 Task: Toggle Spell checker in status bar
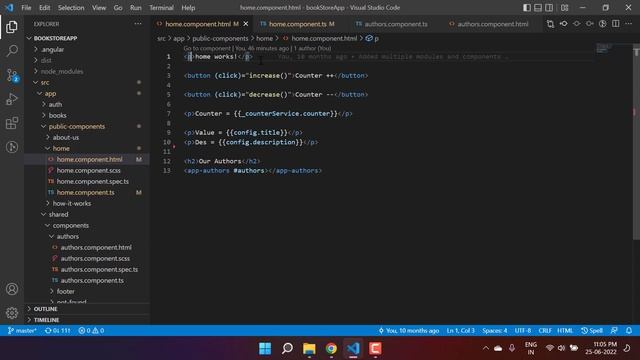coord(592,331)
